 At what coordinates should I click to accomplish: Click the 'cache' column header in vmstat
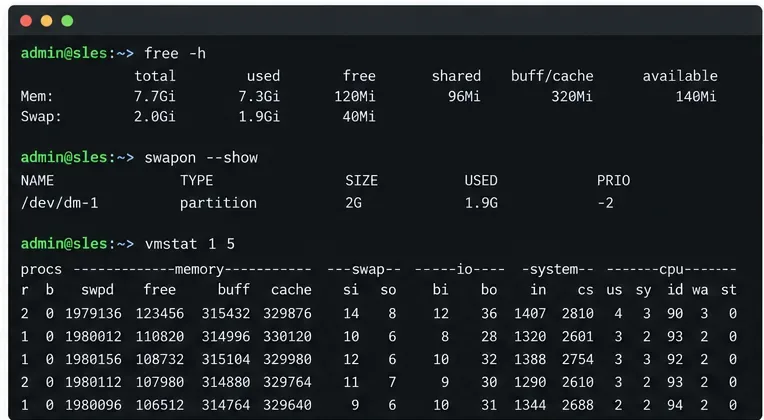[x=291, y=290]
